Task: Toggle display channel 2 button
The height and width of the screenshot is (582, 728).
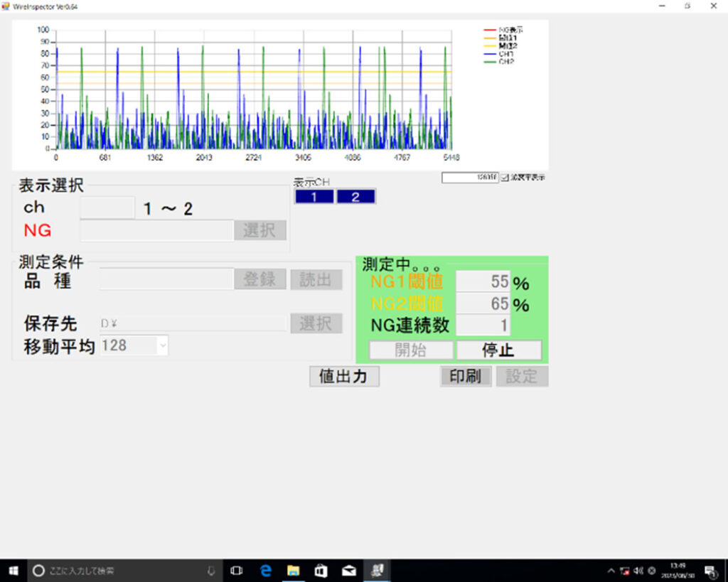Action: (x=355, y=197)
